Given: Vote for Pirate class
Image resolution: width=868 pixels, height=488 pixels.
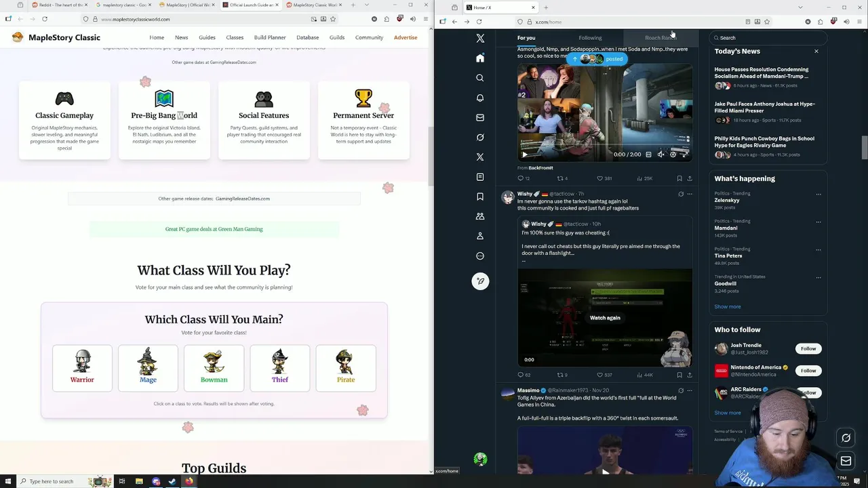Looking at the screenshot, I should (x=346, y=368).
